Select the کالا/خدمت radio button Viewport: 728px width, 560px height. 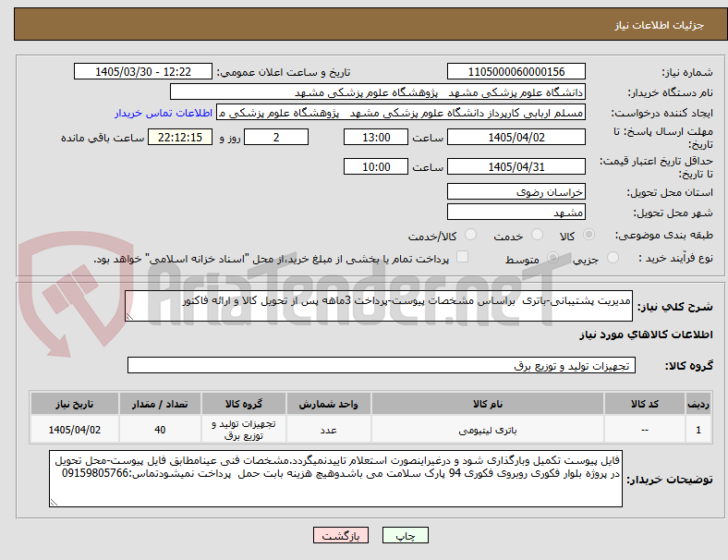(471, 235)
